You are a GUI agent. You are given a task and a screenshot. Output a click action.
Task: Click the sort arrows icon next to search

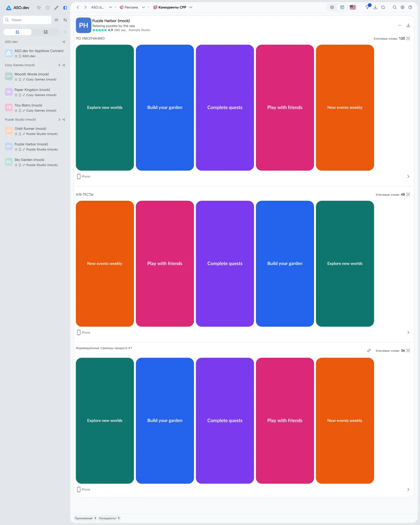pyautogui.click(x=65, y=20)
